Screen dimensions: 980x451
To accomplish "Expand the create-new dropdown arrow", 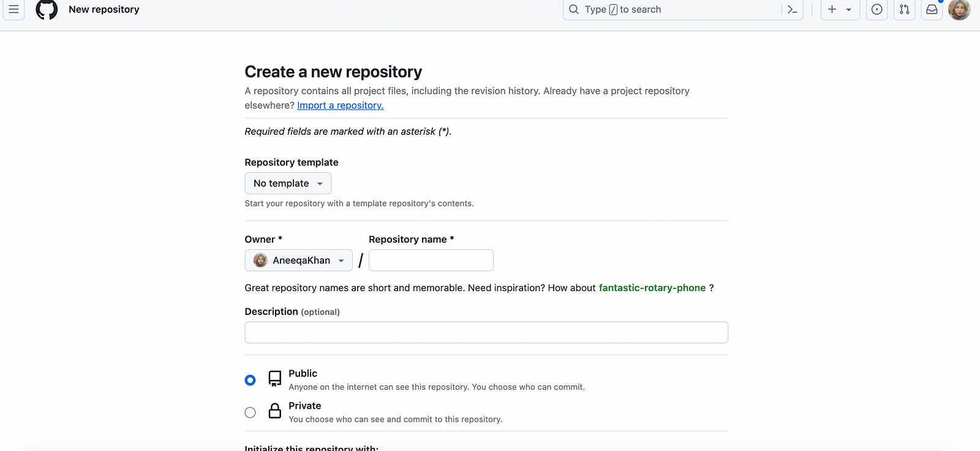I will coord(849,10).
